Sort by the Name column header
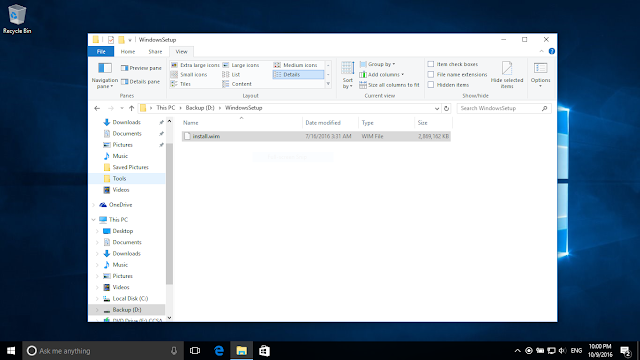Screen dimensions: 640x360 point(241,122)
